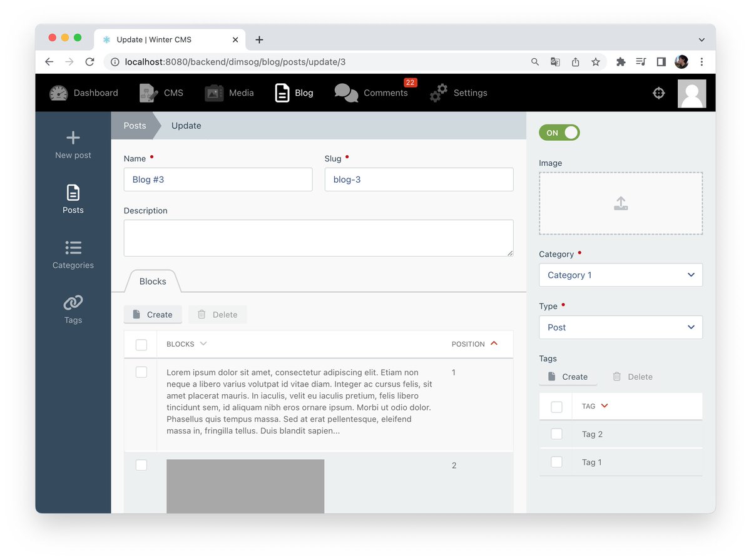This screenshot has height=560, width=751.
Task: Click the image upload icon
Action: click(621, 203)
